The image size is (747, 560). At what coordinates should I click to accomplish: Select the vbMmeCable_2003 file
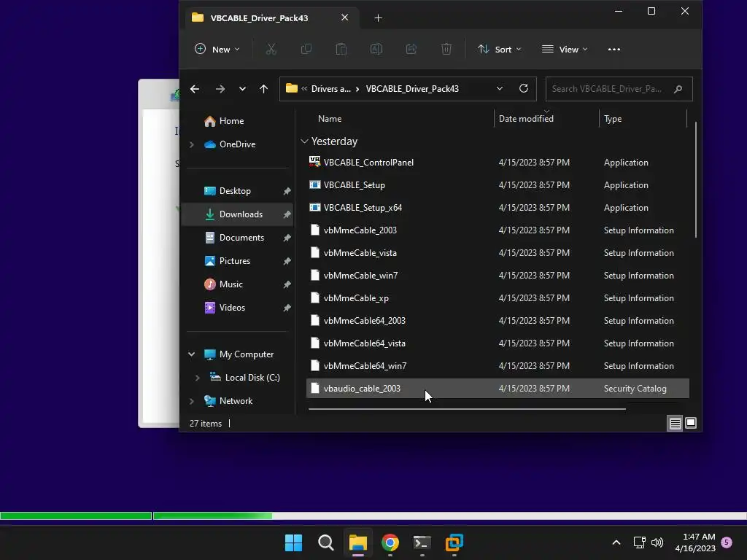click(x=360, y=230)
